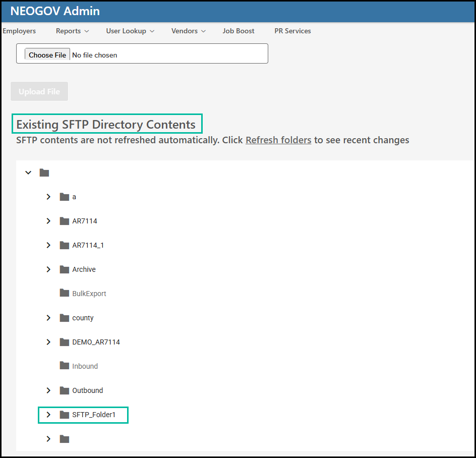Image resolution: width=476 pixels, height=458 pixels.
Task: Click the Inbound folder icon
Action: click(x=65, y=366)
